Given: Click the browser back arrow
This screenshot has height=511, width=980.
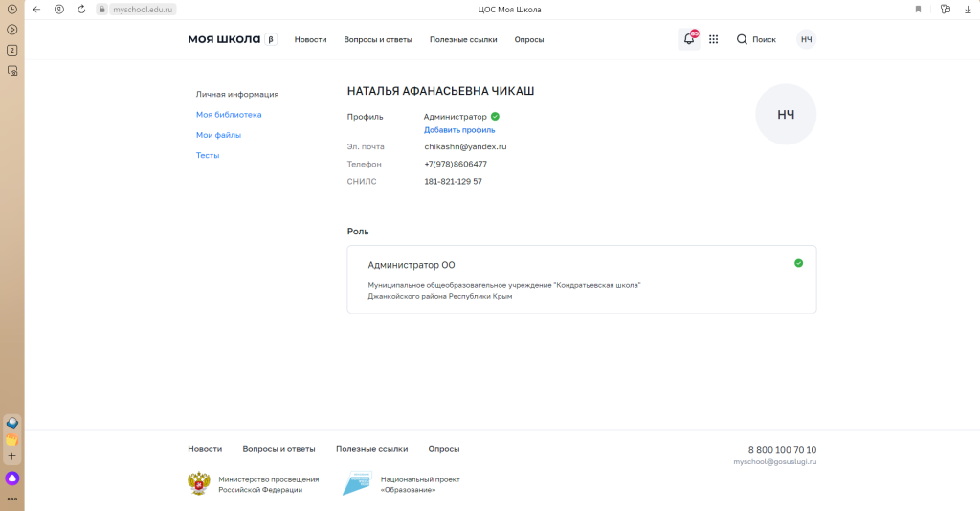Looking at the screenshot, I should 36,9.
